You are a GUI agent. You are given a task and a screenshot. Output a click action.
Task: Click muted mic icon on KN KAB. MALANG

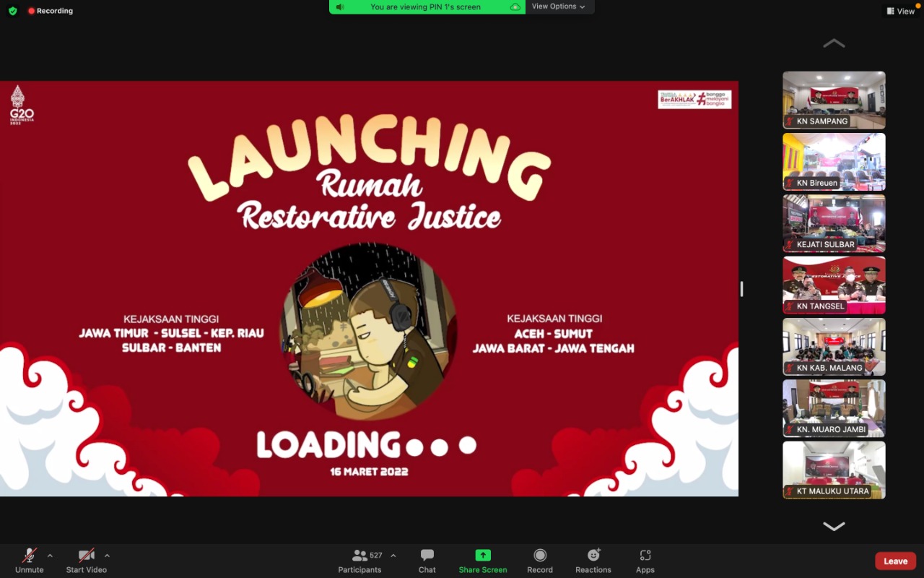click(x=790, y=368)
